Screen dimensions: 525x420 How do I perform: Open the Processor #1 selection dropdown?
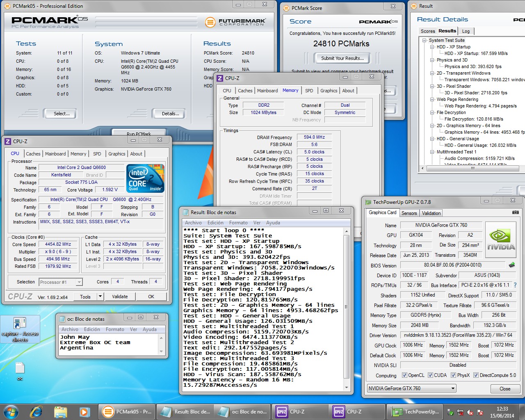click(x=61, y=282)
